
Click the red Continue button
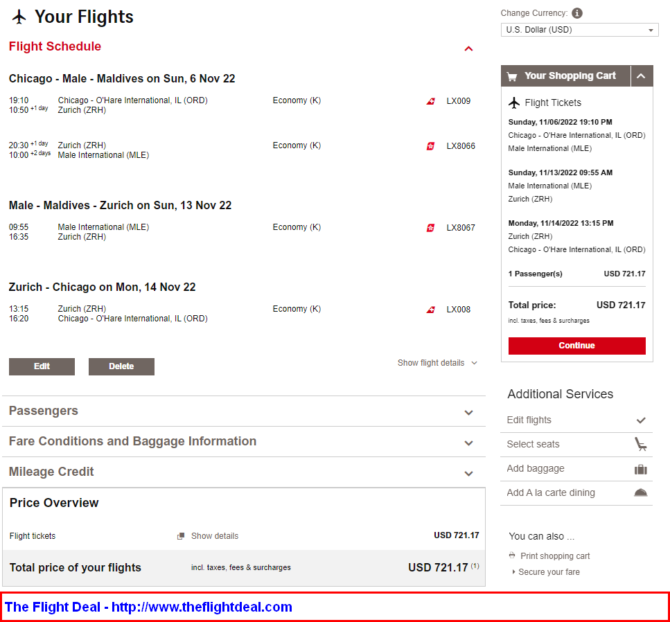(x=577, y=346)
